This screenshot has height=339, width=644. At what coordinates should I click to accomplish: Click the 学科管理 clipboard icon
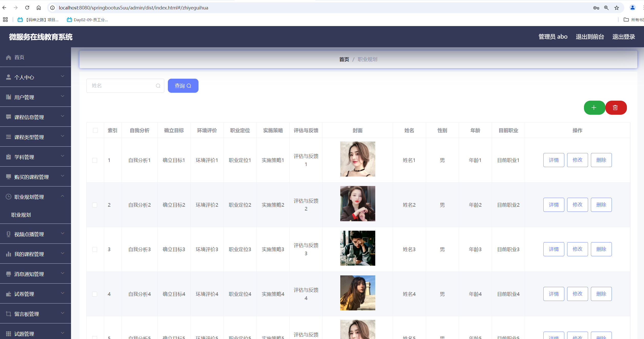click(x=8, y=157)
